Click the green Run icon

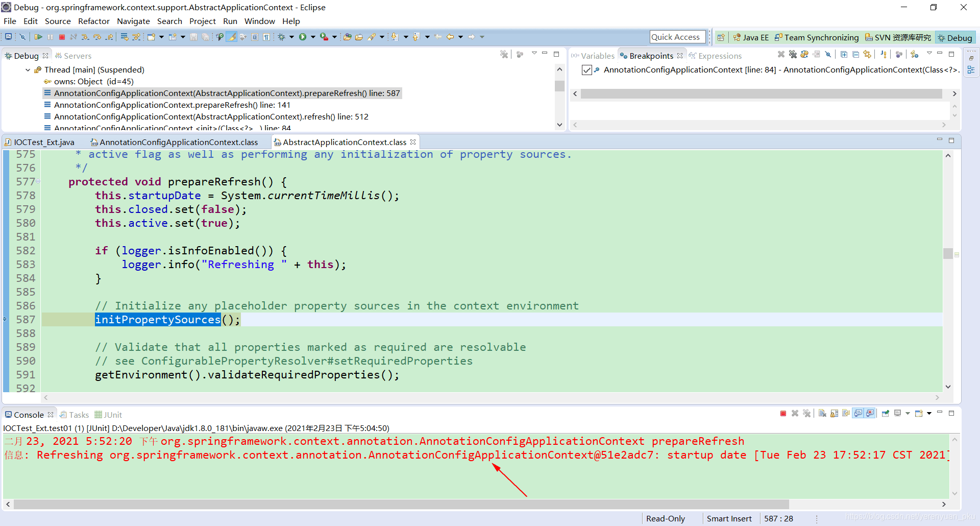[303, 37]
